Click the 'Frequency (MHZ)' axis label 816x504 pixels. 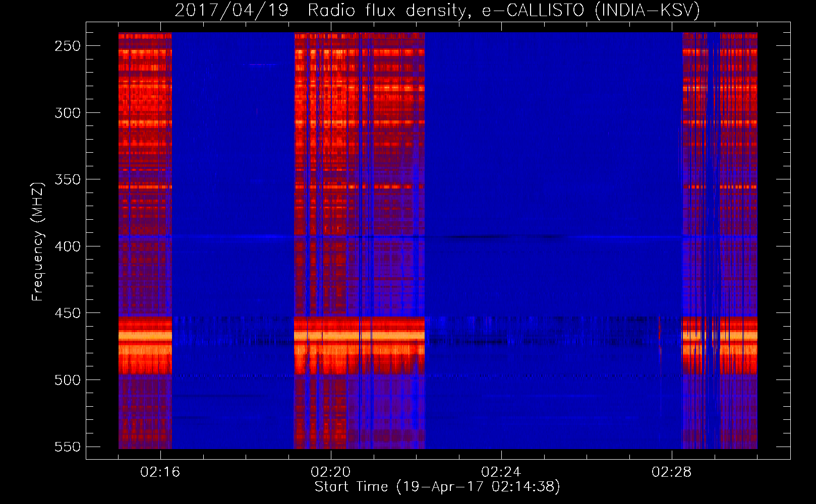pyautogui.click(x=37, y=242)
